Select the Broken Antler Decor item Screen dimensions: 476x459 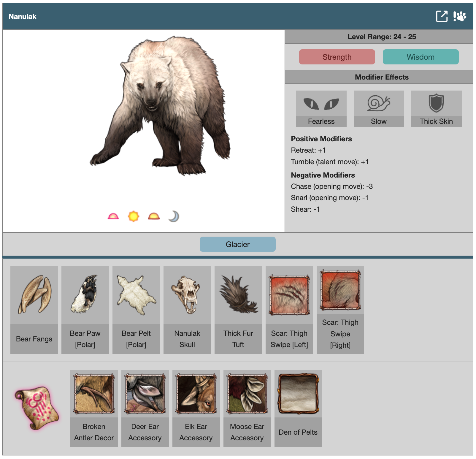(94, 408)
